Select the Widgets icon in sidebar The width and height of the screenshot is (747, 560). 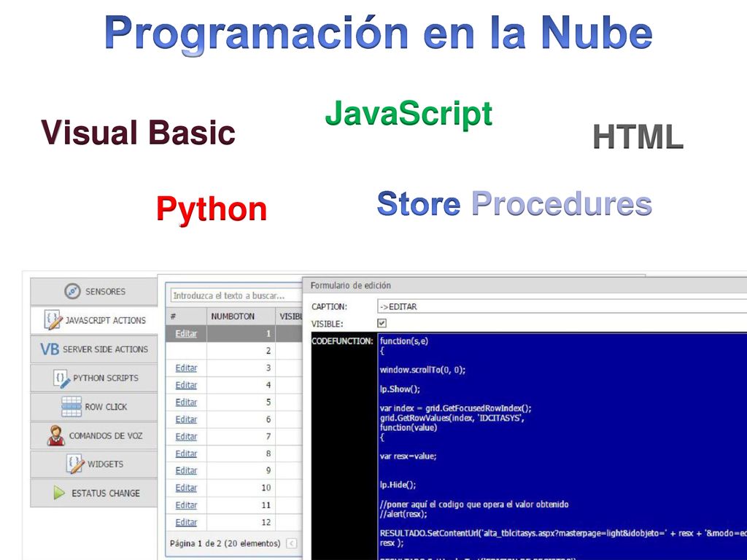(x=75, y=464)
